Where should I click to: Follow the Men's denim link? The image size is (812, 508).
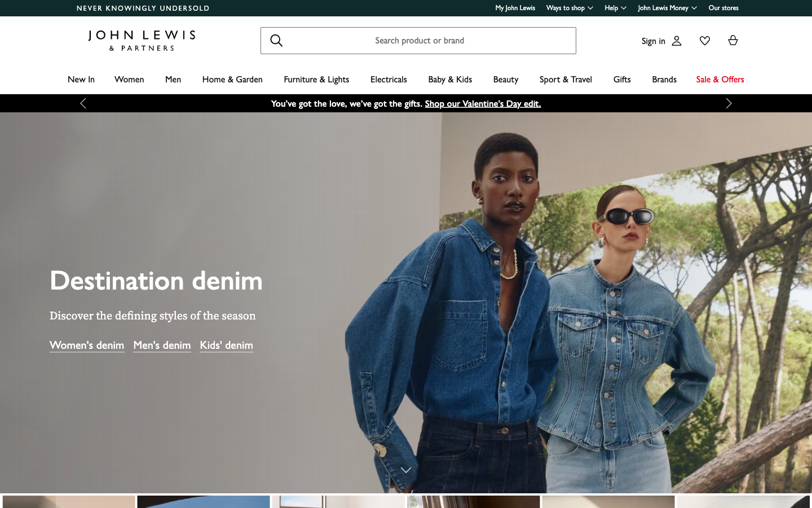click(x=162, y=345)
